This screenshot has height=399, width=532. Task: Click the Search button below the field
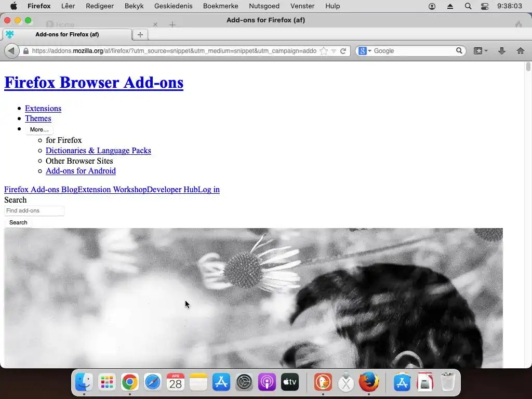pyautogui.click(x=18, y=222)
